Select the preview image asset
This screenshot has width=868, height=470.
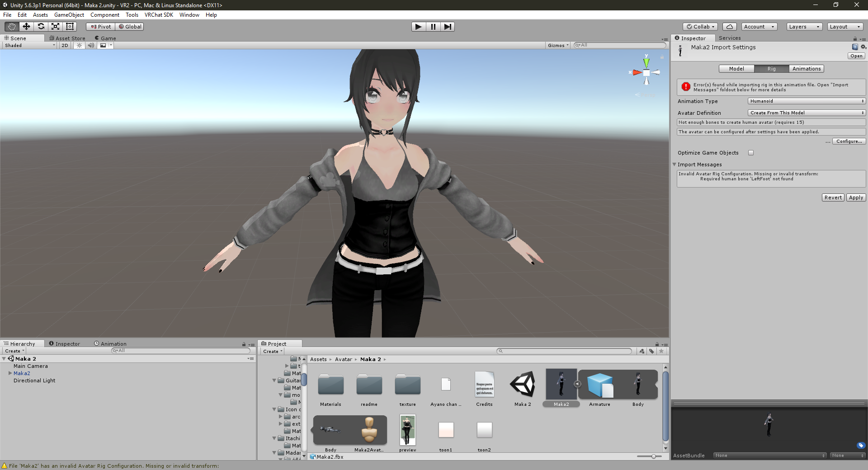408,434
